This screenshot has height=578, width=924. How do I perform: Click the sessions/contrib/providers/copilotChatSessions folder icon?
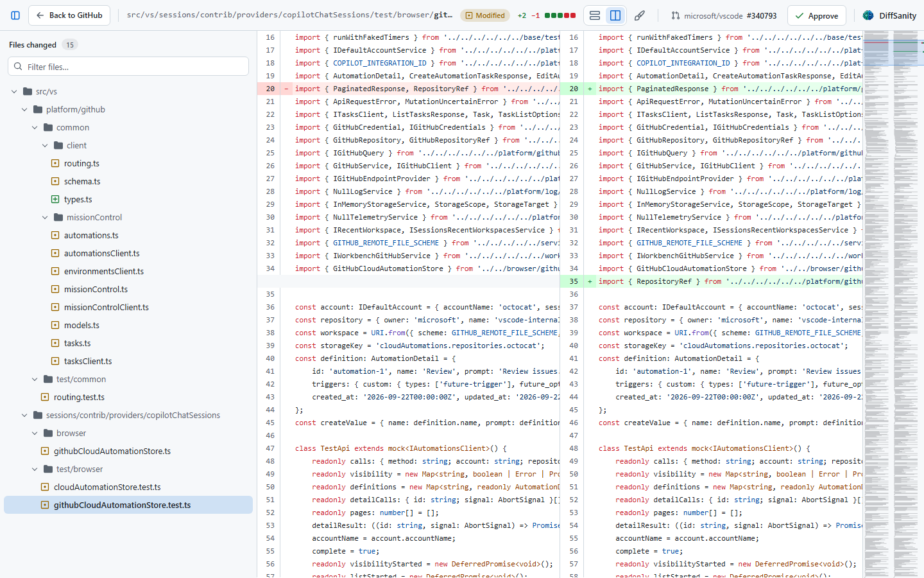click(x=38, y=415)
